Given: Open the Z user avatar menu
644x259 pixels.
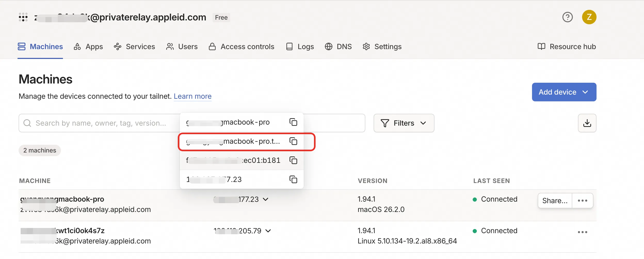Looking at the screenshot, I should point(589,17).
